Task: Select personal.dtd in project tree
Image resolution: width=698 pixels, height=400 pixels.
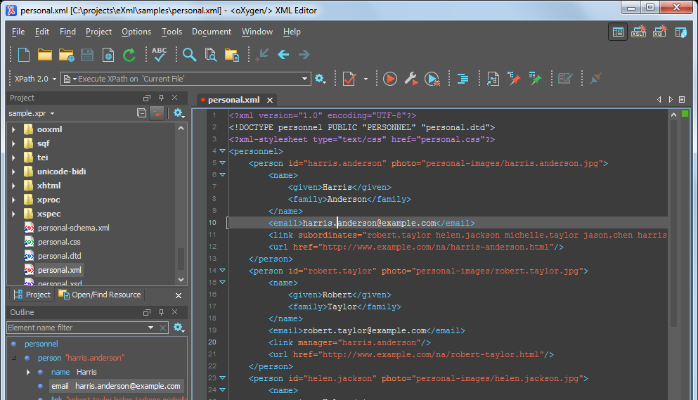Action: (x=59, y=256)
